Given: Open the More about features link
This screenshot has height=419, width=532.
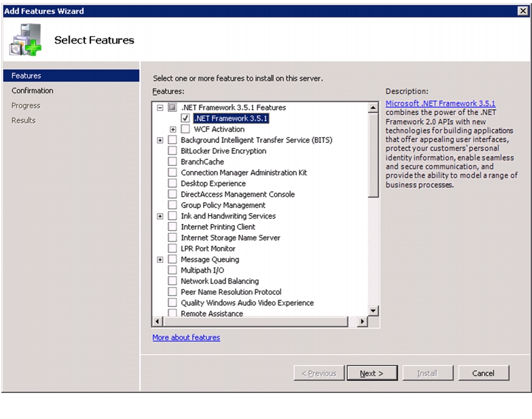Looking at the screenshot, I should tap(186, 337).
